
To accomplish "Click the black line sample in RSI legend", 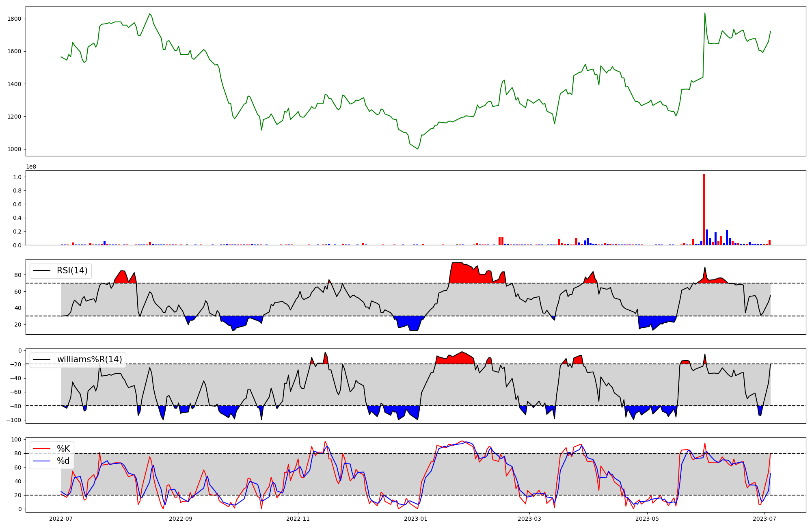I will 42,270.
